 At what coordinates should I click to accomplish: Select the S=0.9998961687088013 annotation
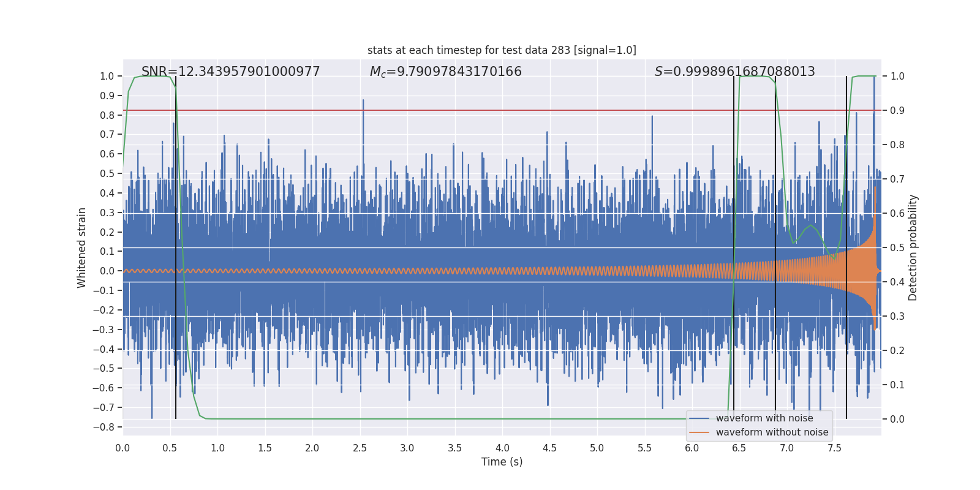(x=735, y=72)
